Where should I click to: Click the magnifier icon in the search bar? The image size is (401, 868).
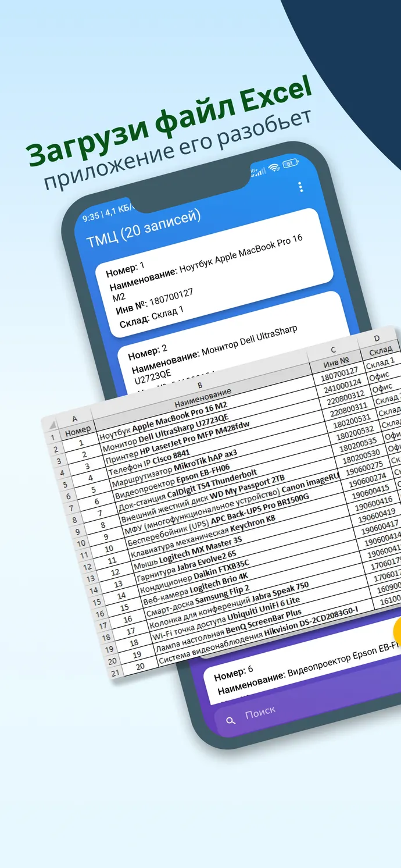(x=231, y=721)
